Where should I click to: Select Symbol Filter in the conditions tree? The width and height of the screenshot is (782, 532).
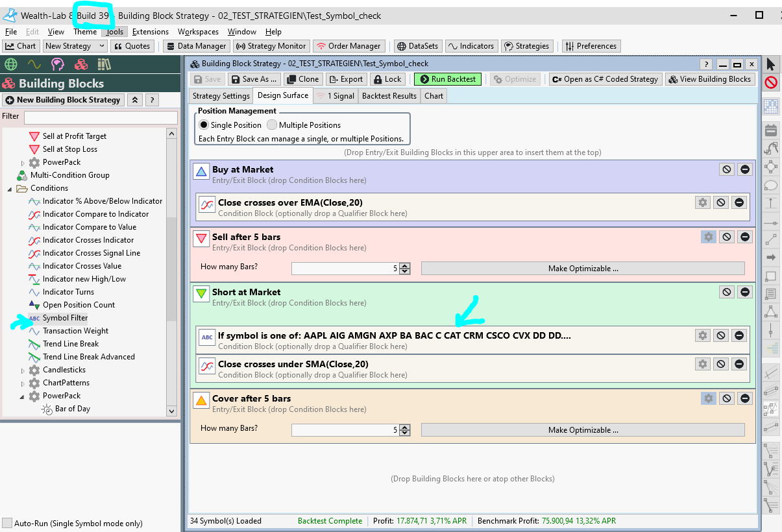point(65,318)
